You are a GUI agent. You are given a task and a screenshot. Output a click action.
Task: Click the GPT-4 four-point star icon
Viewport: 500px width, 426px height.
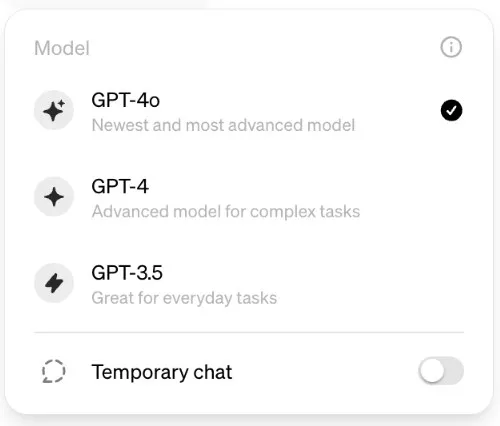coord(54,197)
